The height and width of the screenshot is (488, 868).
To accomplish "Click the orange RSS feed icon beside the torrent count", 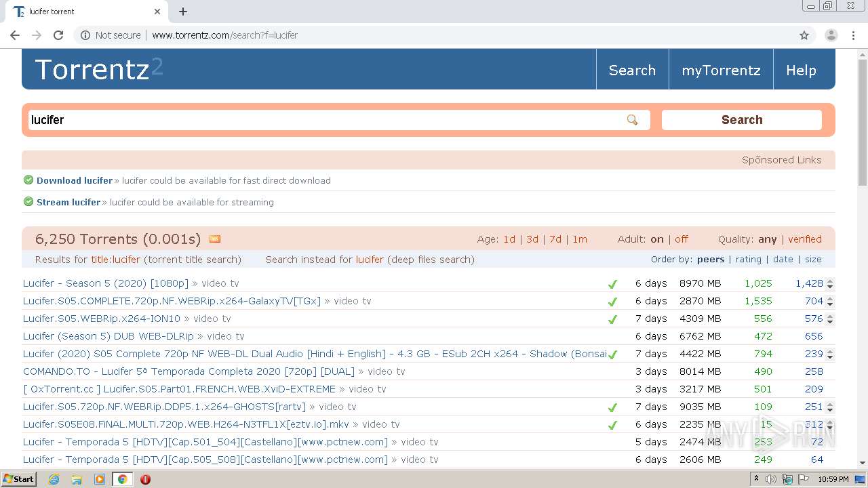I will tap(215, 239).
